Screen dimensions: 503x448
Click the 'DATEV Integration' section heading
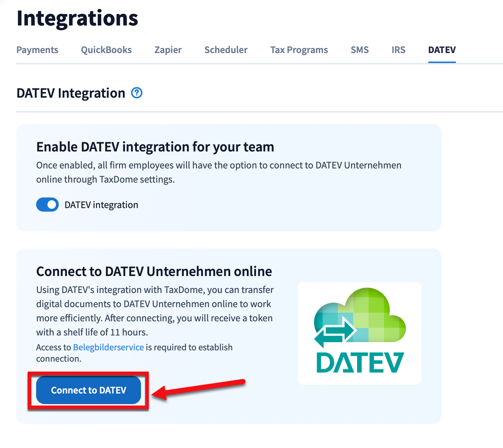pos(71,93)
